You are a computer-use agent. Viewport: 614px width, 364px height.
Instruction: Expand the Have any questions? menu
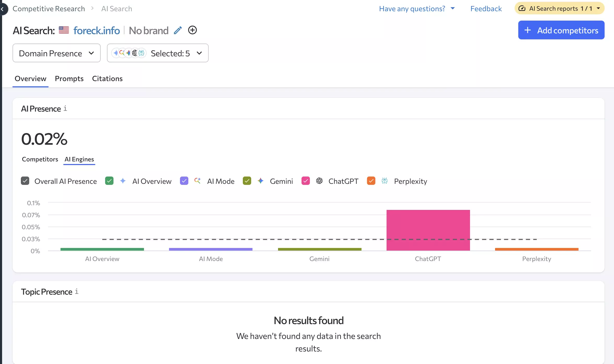click(x=417, y=9)
